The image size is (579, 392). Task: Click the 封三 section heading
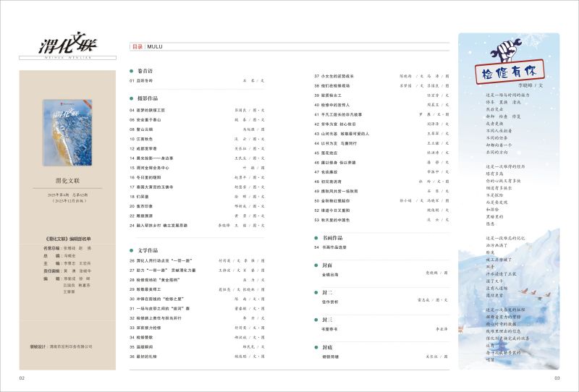coord(327,319)
